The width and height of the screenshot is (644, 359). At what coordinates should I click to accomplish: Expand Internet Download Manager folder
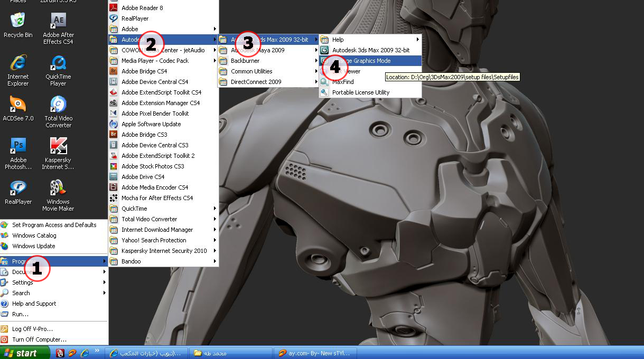click(x=163, y=230)
